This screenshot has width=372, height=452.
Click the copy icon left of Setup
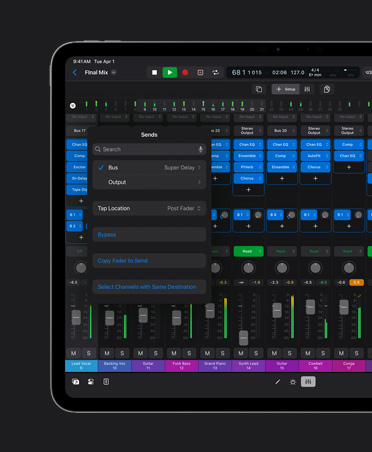(x=259, y=89)
